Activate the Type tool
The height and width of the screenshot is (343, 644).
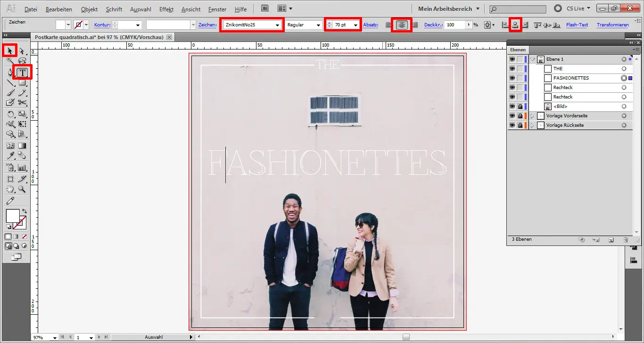tap(22, 72)
